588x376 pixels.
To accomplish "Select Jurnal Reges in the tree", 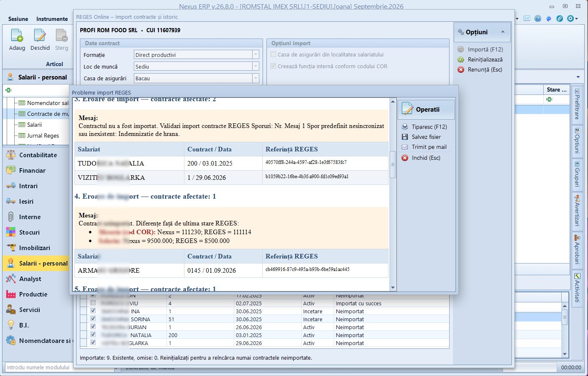I will [x=43, y=136].
